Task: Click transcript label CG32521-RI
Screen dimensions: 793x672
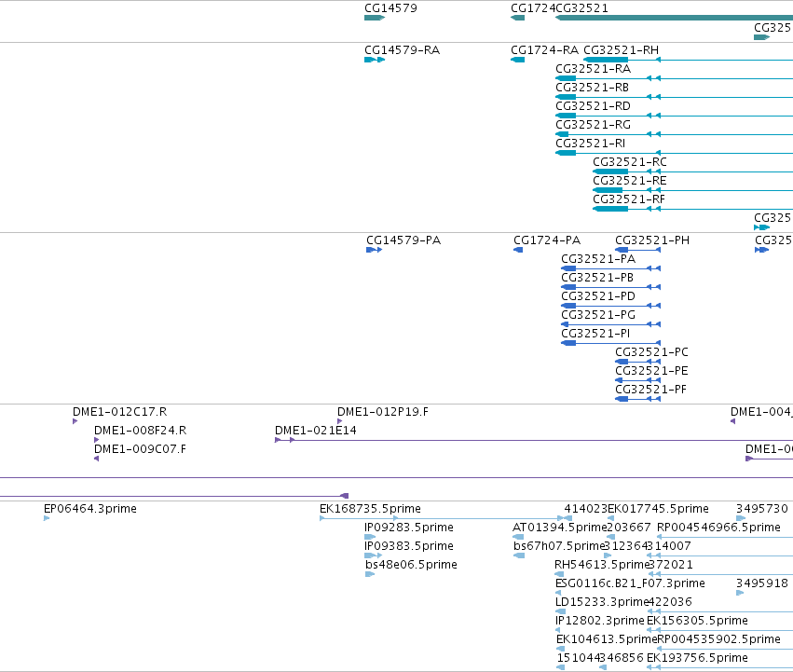Action: click(590, 144)
